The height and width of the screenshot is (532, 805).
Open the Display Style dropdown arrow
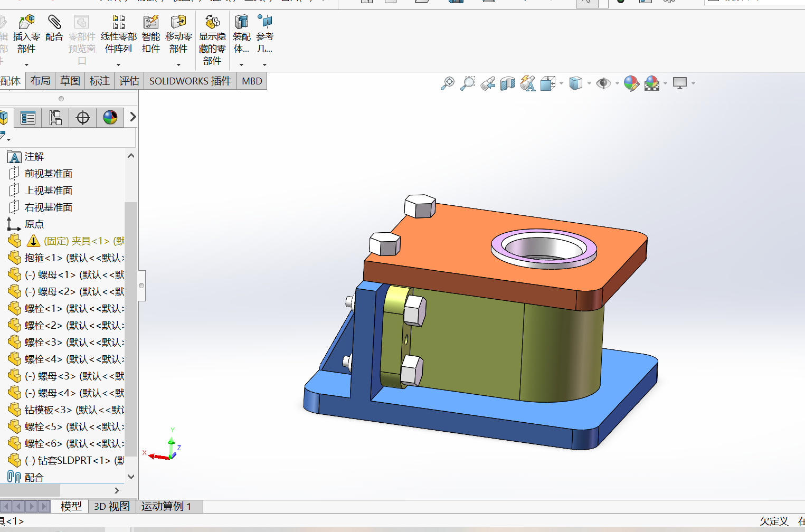[589, 83]
